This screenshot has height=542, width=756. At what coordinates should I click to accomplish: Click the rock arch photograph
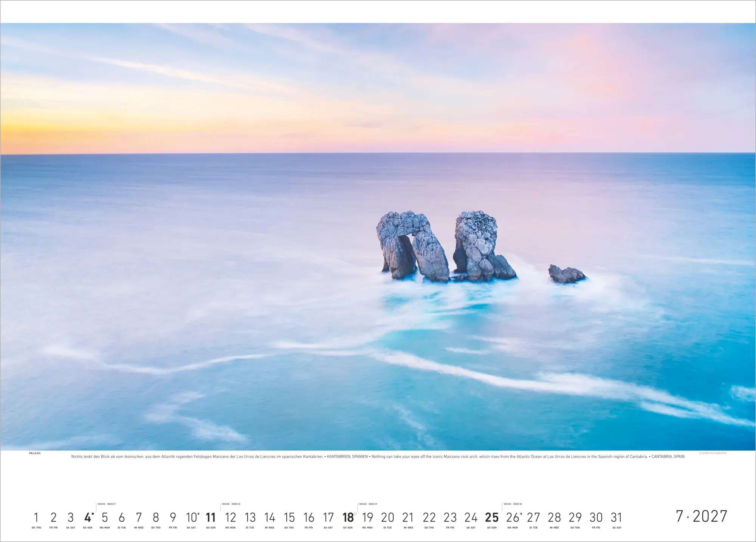pos(378,237)
